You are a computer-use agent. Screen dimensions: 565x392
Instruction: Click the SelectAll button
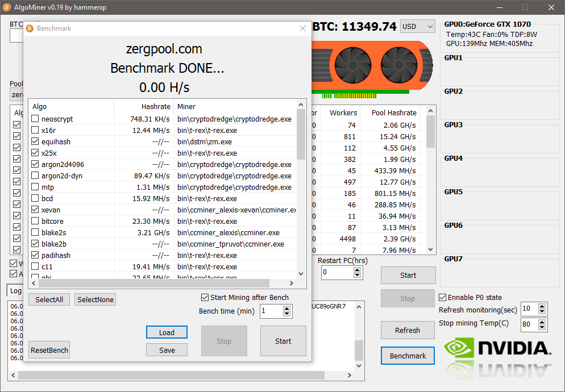pyautogui.click(x=49, y=299)
